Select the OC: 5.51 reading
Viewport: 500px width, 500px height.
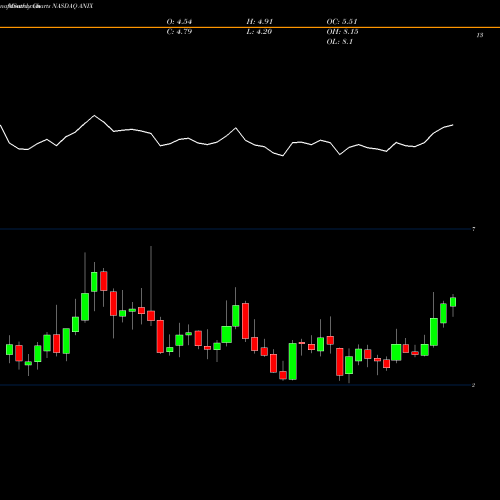(x=342, y=22)
